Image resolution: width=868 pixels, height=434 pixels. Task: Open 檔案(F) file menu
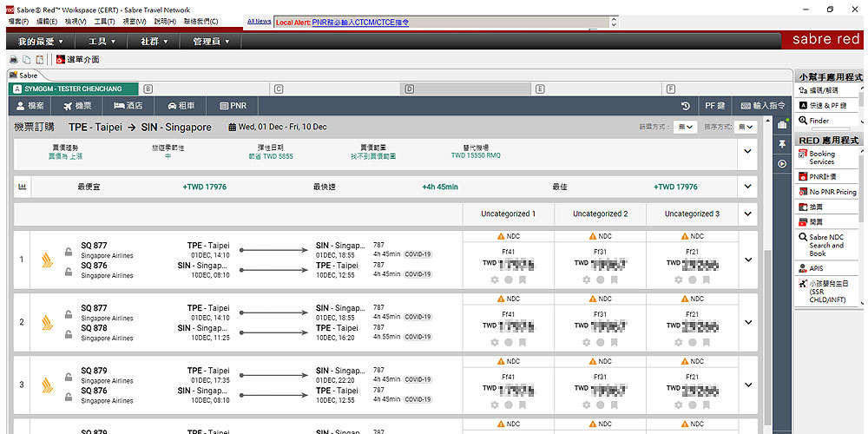click(18, 22)
